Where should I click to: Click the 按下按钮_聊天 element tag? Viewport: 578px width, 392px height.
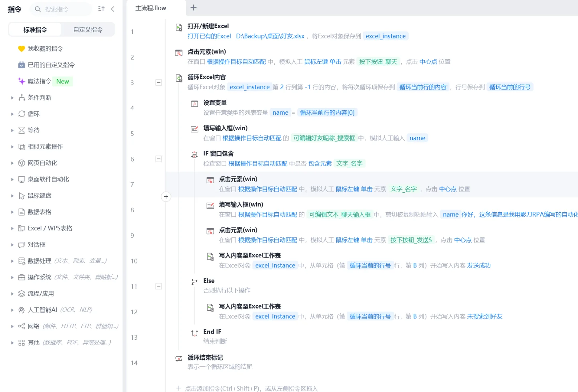click(x=378, y=62)
